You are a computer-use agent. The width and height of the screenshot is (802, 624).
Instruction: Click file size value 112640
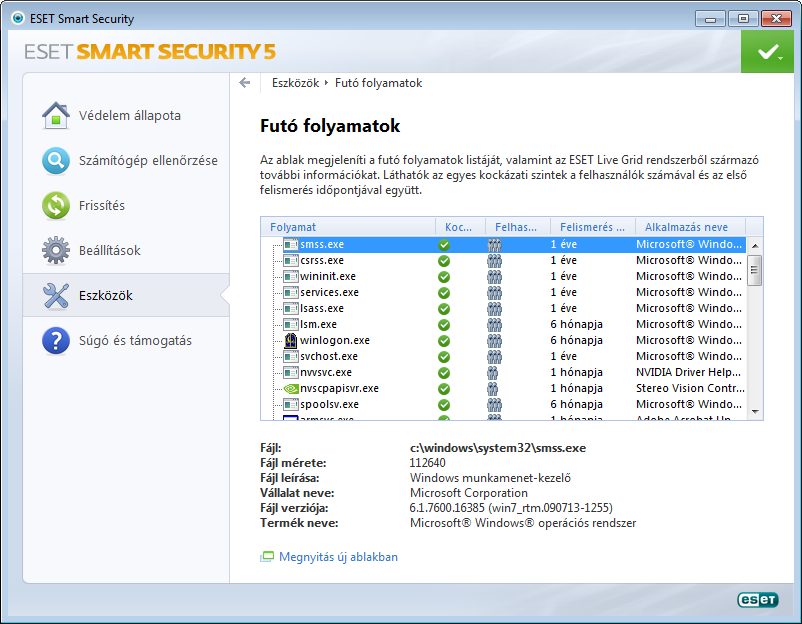428,463
